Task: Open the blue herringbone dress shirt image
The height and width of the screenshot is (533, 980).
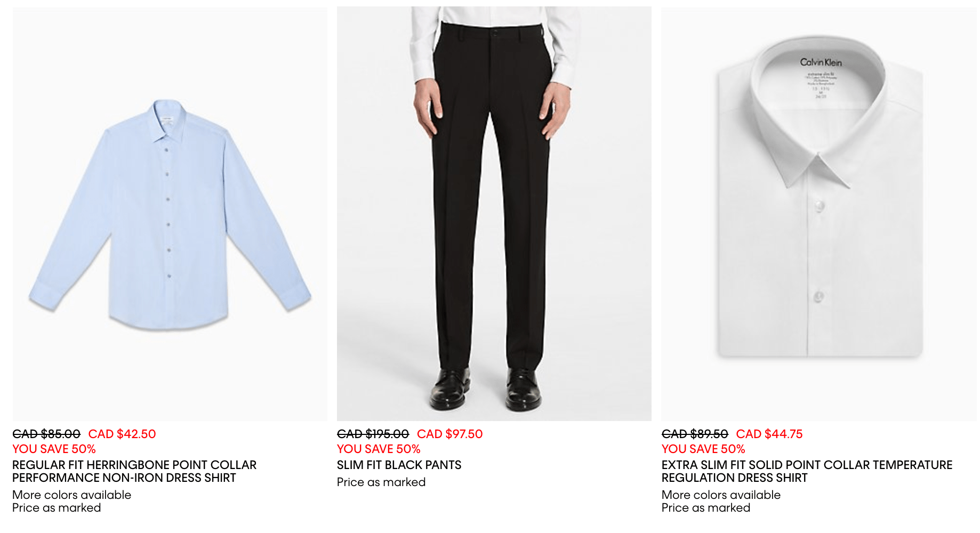Action: pyautogui.click(x=170, y=214)
